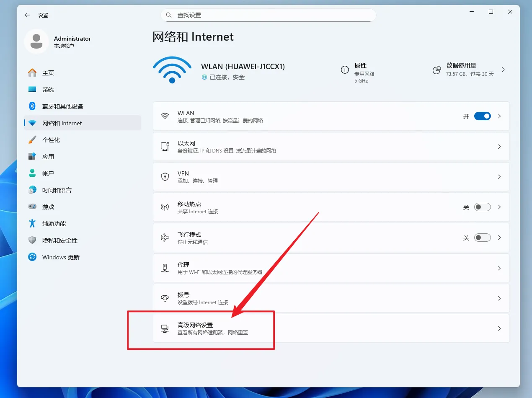The width and height of the screenshot is (532, 398).
Task: Click the search magnifier icon
Action: pos(169,15)
